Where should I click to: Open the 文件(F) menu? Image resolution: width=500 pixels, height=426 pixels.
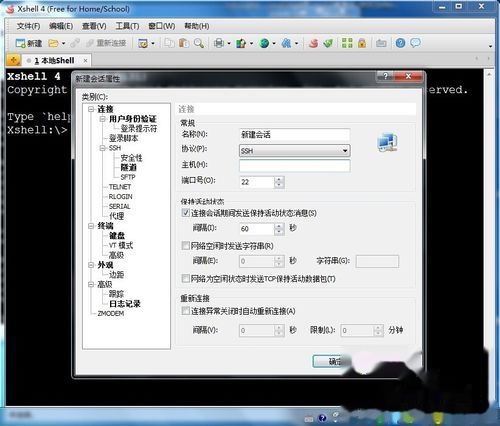pos(28,26)
